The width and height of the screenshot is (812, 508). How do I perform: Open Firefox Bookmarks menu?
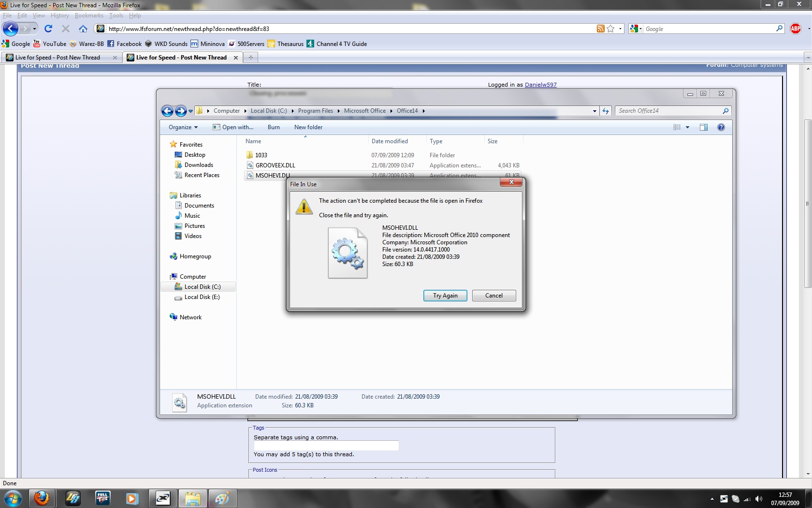[x=89, y=15]
